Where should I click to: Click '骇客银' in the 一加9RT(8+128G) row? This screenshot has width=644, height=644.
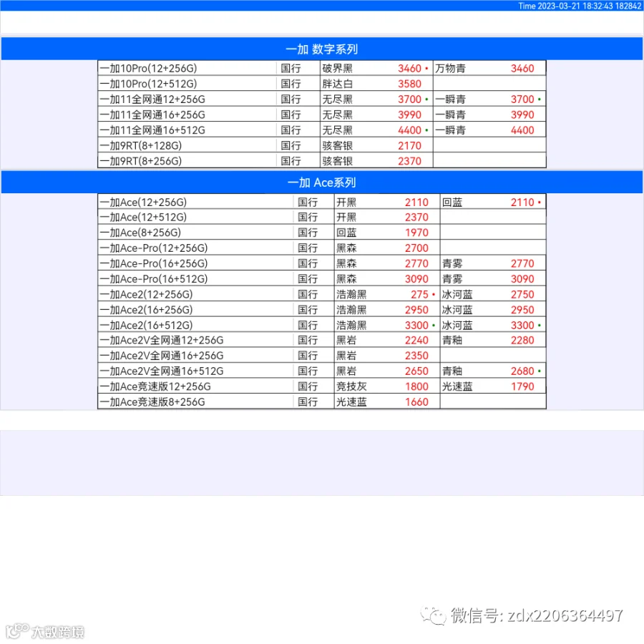[338, 146]
